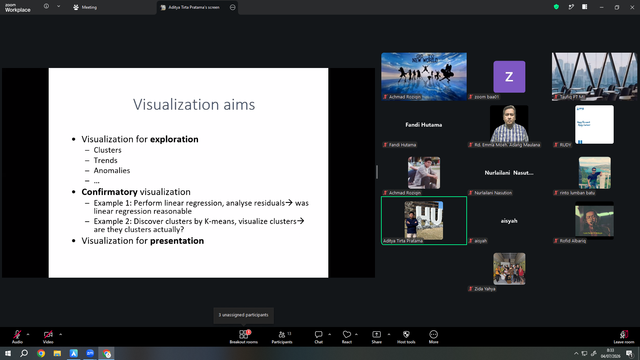Open Windows Start menu
Screen dimensions: 640x360
[x=8, y=353]
